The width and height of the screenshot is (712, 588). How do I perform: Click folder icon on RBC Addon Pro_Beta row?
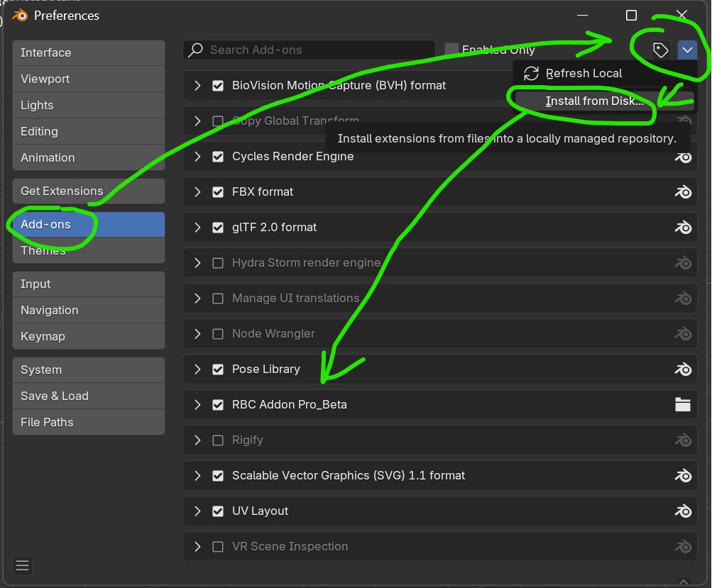[x=682, y=405]
